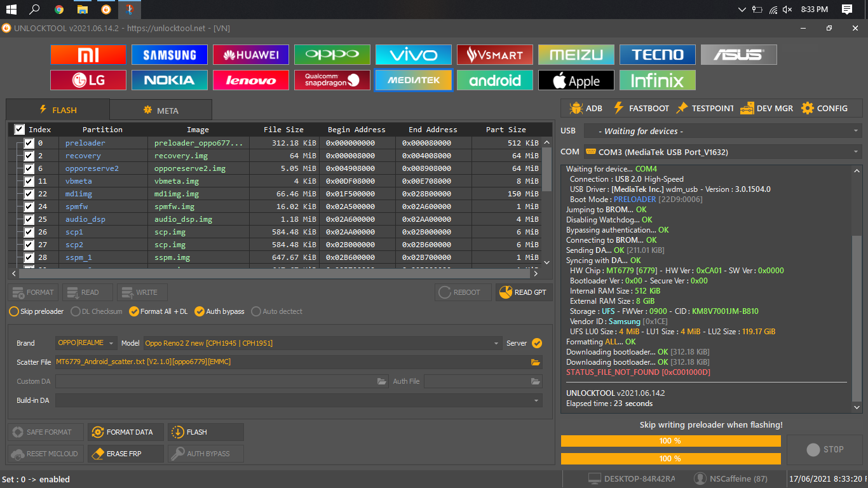This screenshot has width=868, height=488.
Task: Uncheck the recovery partition checkbox
Action: click(x=29, y=156)
